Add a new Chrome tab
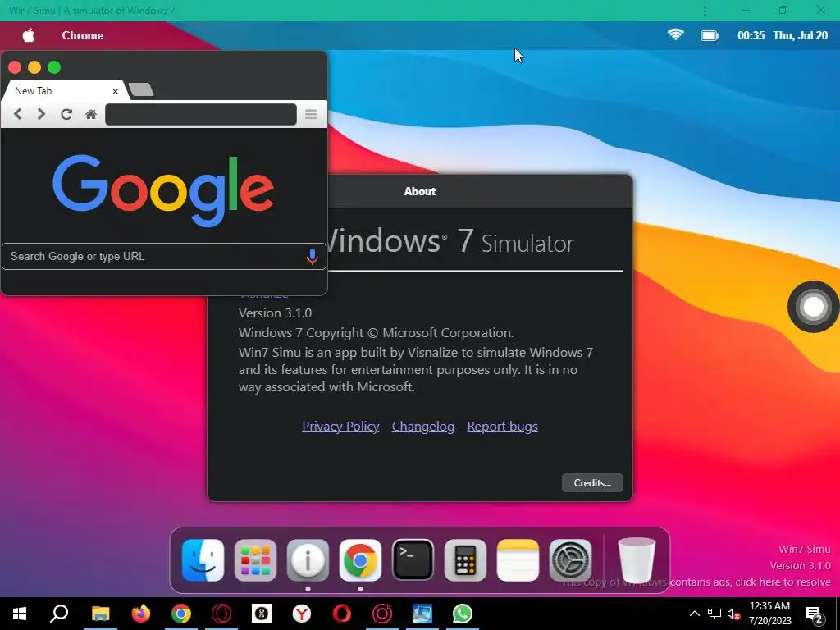Screen dimensions: 840x630 [x=141, y=89]
